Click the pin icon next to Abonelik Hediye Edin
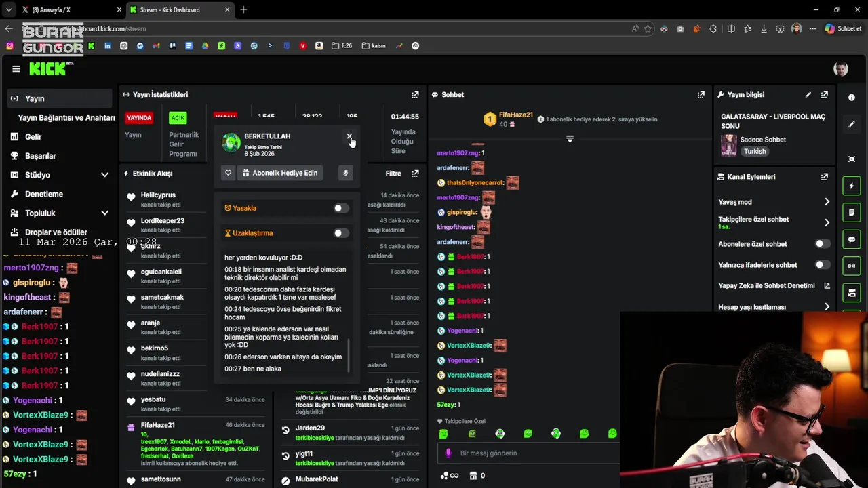Viewport: 868px width, 488px height. click(x=345, y=173)
